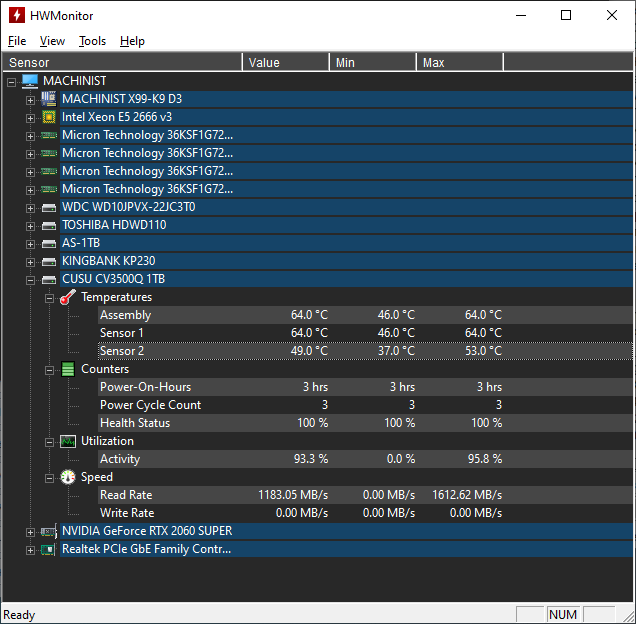Minimize the HWMonitor window
The image size is (636, 624).
pyautogui.click(x=521, y=15)
